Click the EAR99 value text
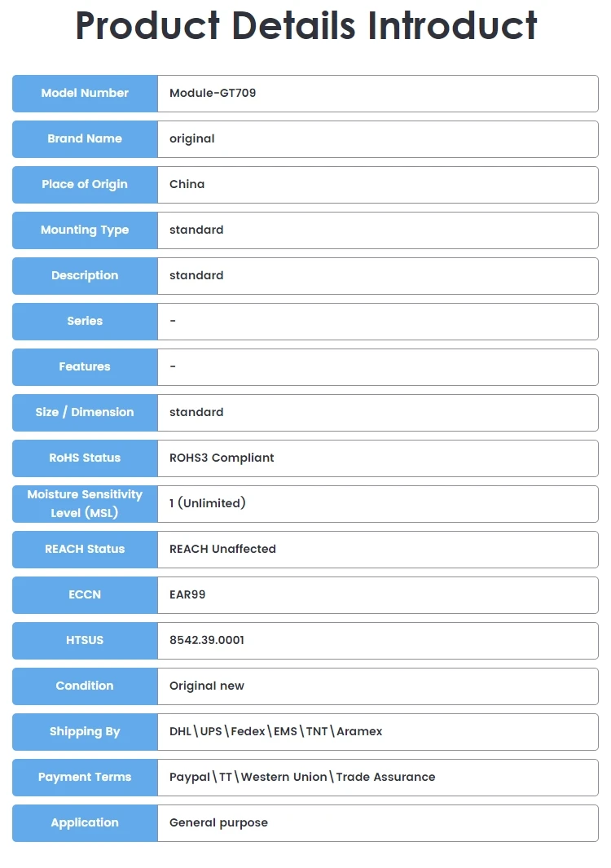The image size is (611, 868). [x=187, y=594]
